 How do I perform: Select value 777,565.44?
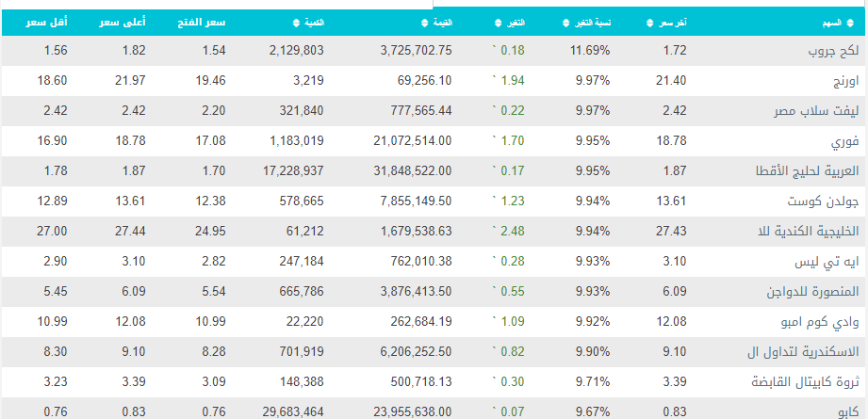pos(420,110)
